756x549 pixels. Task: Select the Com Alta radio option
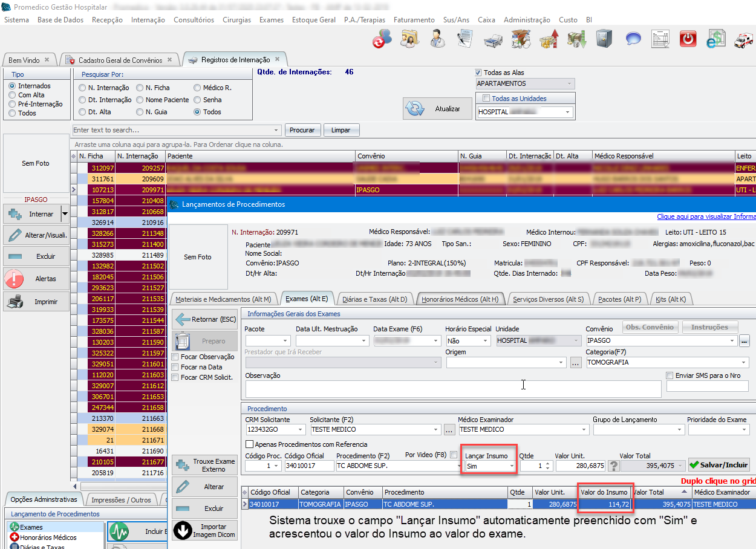[12, 95]
